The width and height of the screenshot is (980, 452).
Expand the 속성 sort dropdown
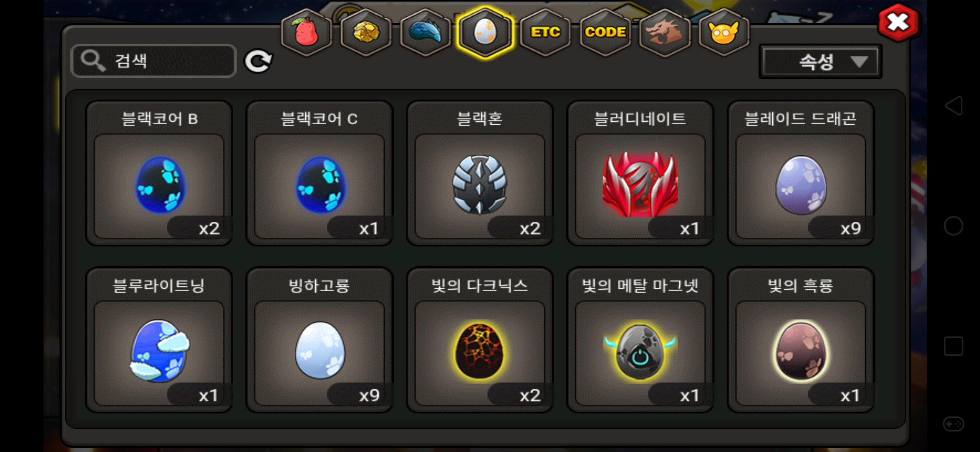click(x=820, y=62)
